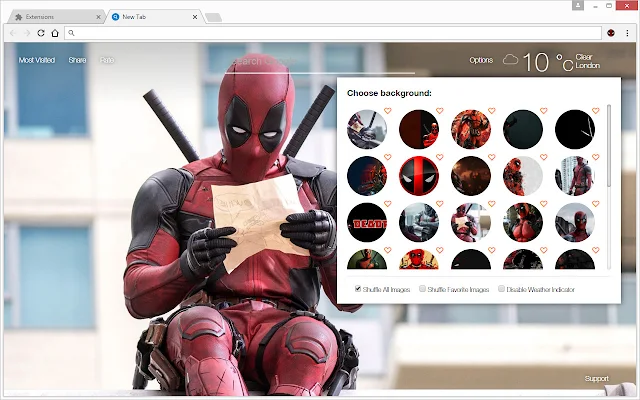Favorite the DEADPOOL text background heart
Viewport: 640px width, 400px height.
(x=388, y=204)
